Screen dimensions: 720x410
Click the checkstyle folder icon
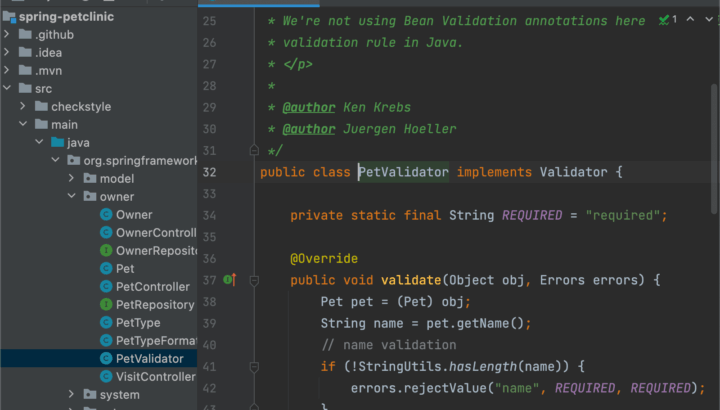coord(41,107)
